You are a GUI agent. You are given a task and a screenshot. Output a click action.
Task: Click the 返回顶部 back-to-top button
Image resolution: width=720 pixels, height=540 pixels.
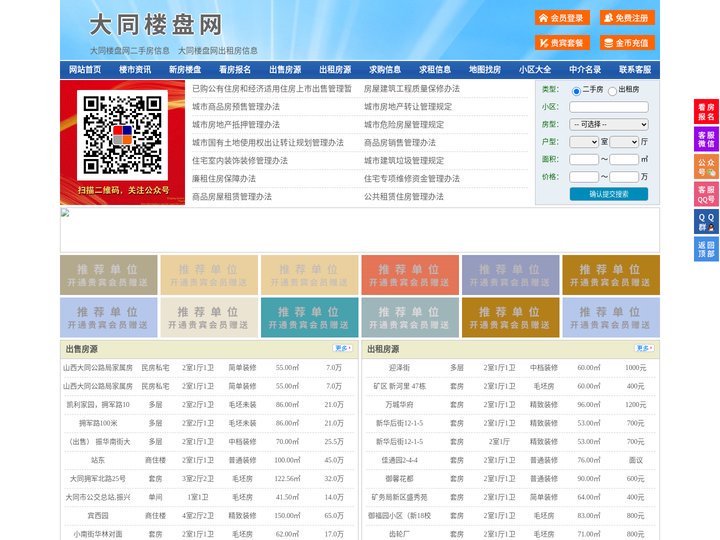[x=706, y=249]
